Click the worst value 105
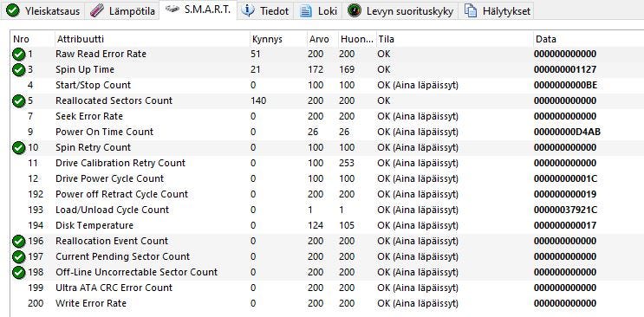Image resolution: width=644 pixels, height=317 pixels. [347, 225]
